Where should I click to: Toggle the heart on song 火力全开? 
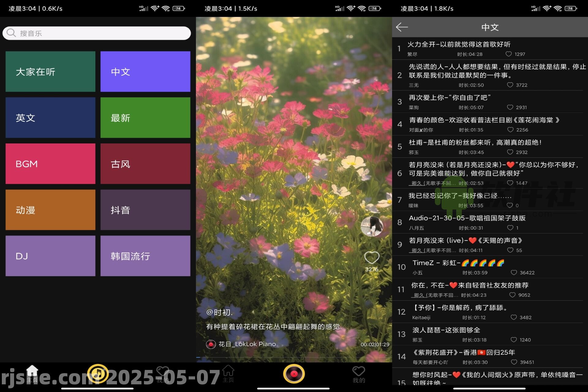click(x=509, y=54)
